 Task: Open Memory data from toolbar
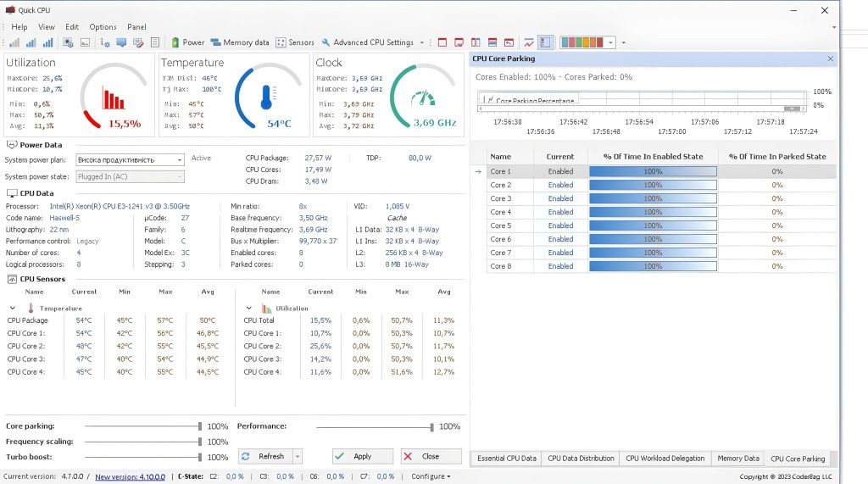(x=240, y=42)
